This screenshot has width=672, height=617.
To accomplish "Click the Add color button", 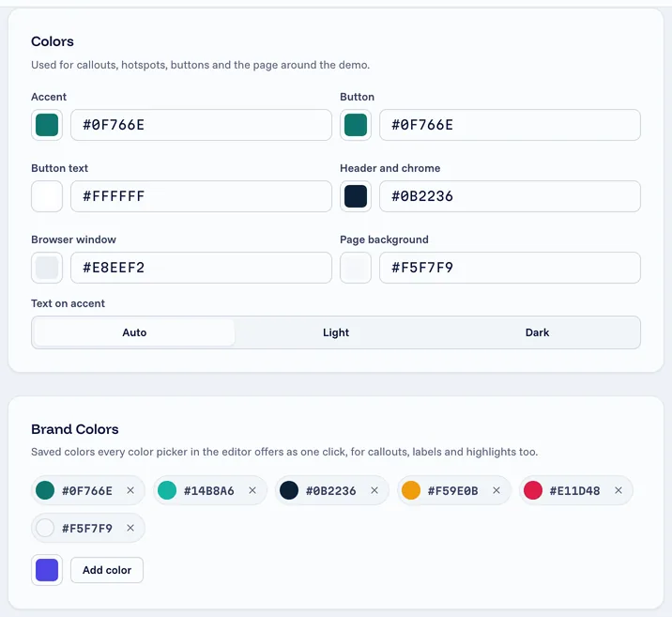I will point(107,570).
